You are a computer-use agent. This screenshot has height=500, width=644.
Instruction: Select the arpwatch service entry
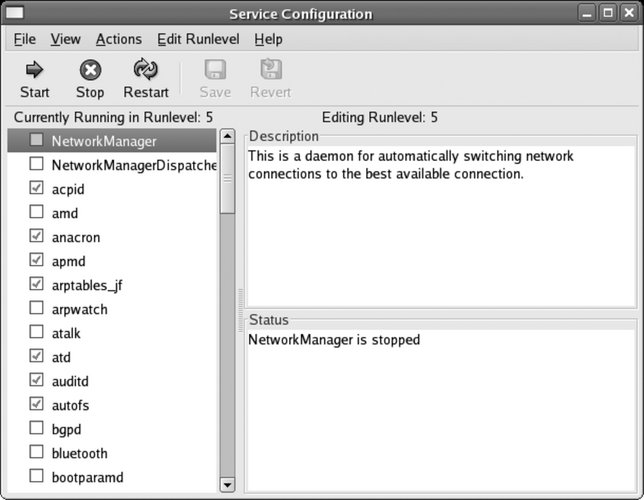click(x=79, y=309)
